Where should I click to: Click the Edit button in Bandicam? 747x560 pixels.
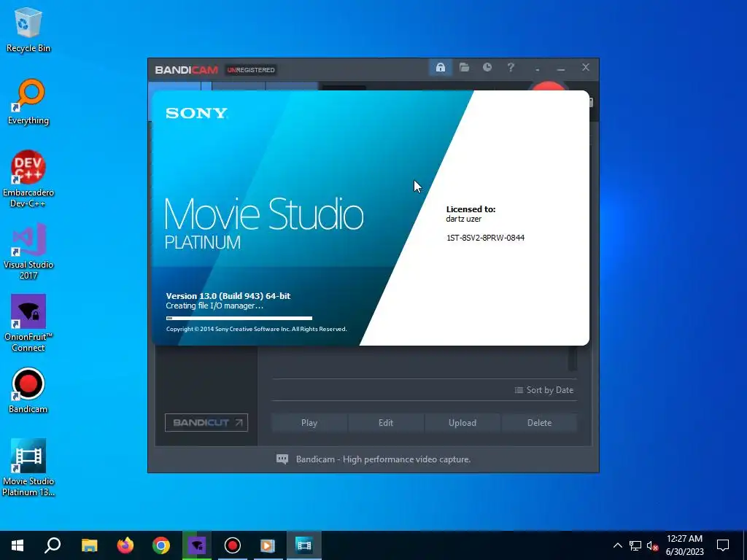[x=386, y=423]
